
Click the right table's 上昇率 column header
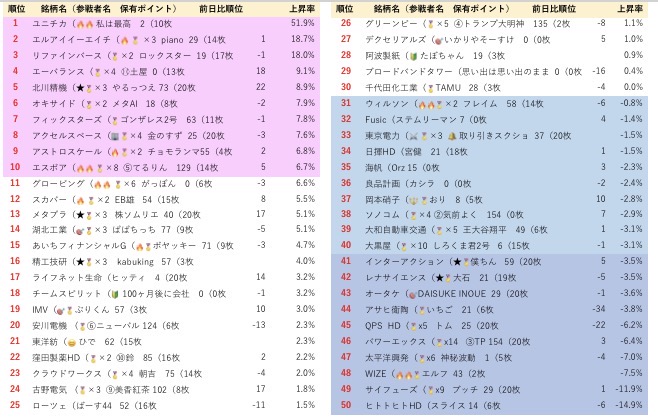click(x=631, y=8)
